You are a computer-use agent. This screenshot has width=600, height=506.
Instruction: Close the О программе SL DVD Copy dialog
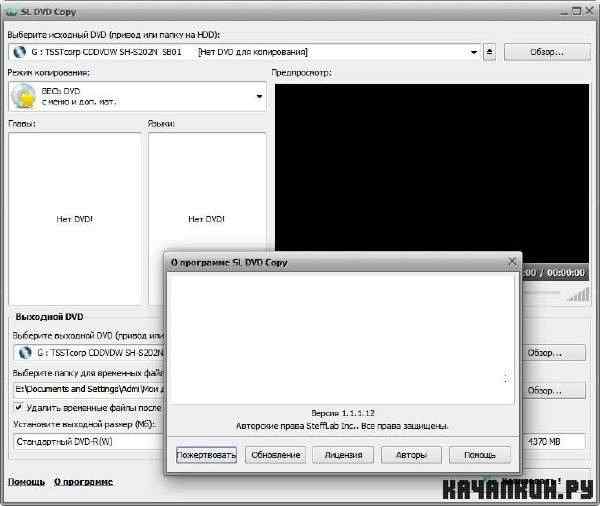[512, 262]
